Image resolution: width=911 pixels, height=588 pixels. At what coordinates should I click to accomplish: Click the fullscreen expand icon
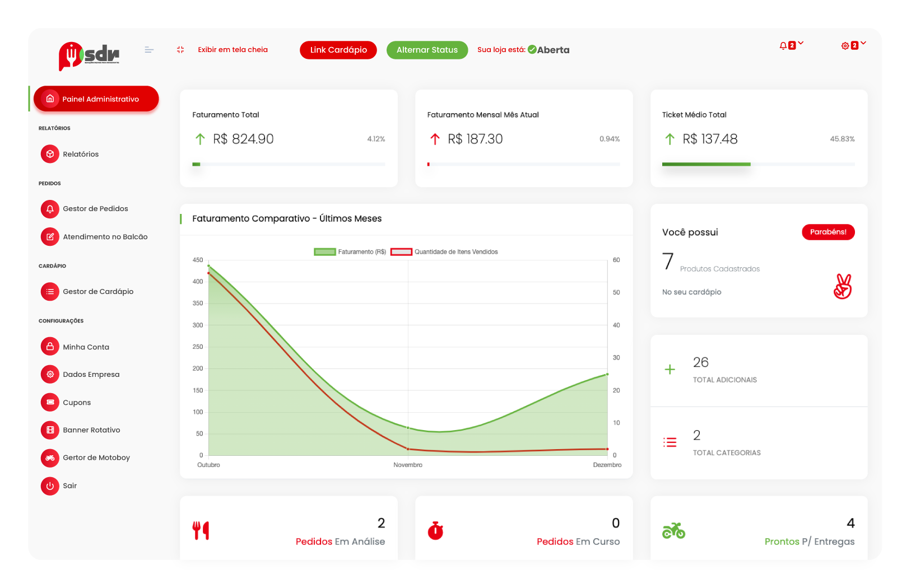coord(180,50)
